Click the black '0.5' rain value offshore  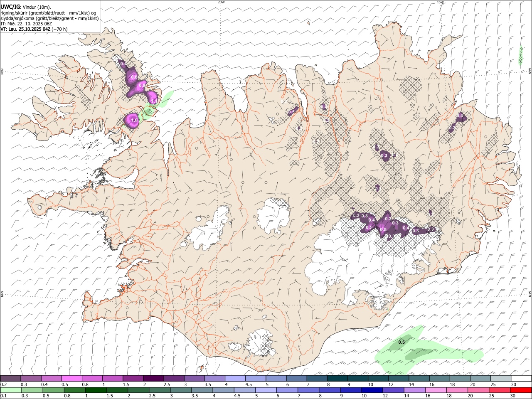401,342
